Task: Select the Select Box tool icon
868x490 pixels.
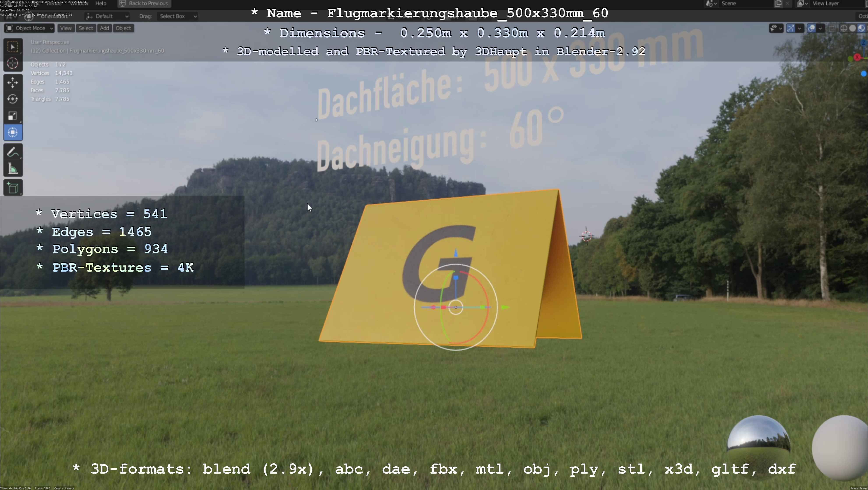Action: [13, 47]
